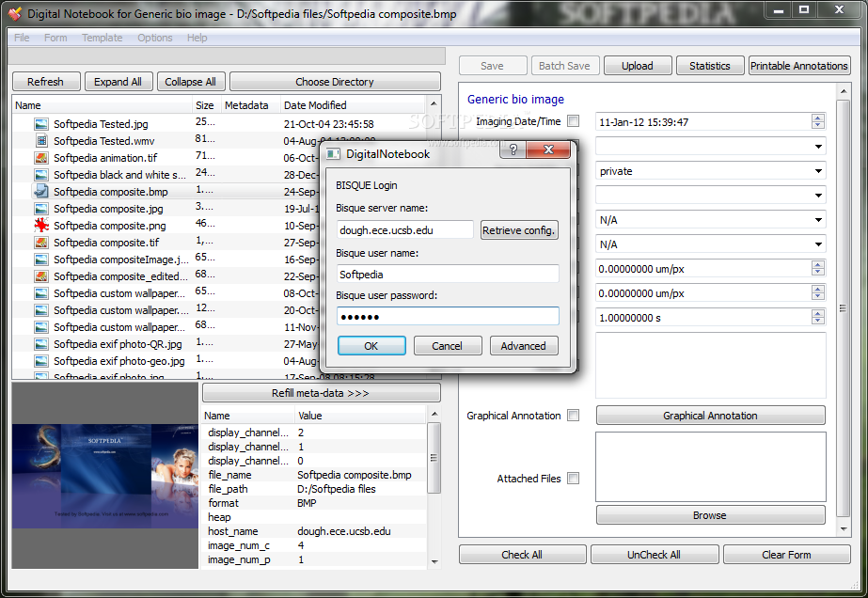Image resolution: width=868 pixels, height=598 pixels.
Task: Click icon of Softpedia animation.tif
Action: pos(41,158)
